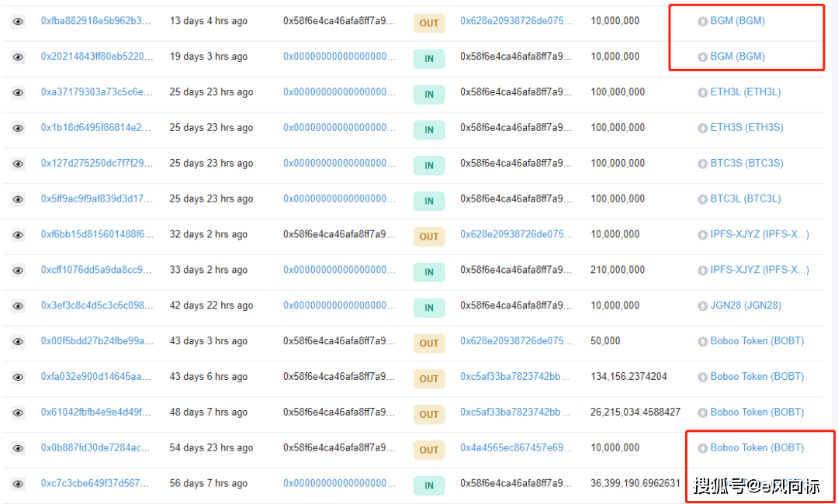The width and height of the screenshot is (838, 504).
Task: Open transaction hash 0xcff1076dd5a9da8cc9
Action: pyautogui.click(x=97, y=270)
